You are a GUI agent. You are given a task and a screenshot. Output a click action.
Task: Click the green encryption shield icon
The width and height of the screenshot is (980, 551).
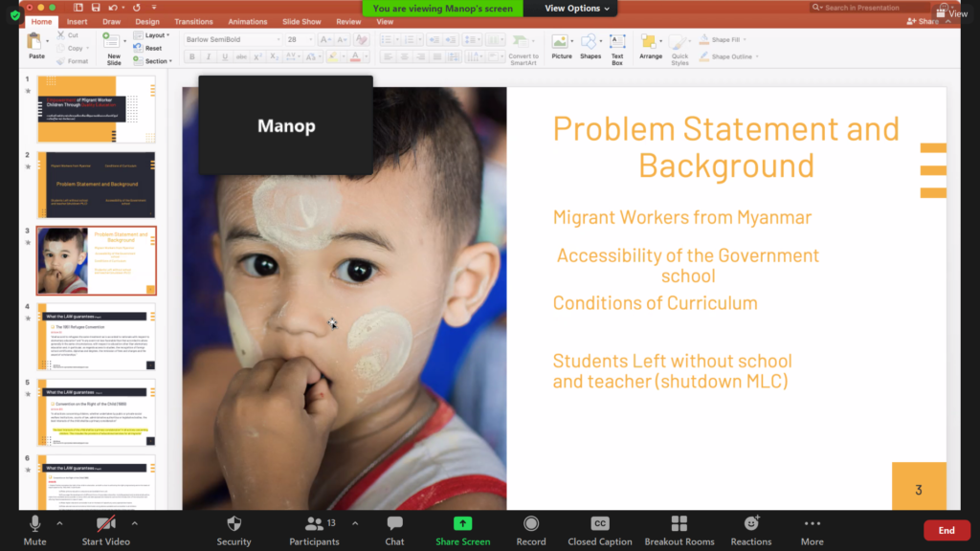pyautogui.click(x=15, y=15)
